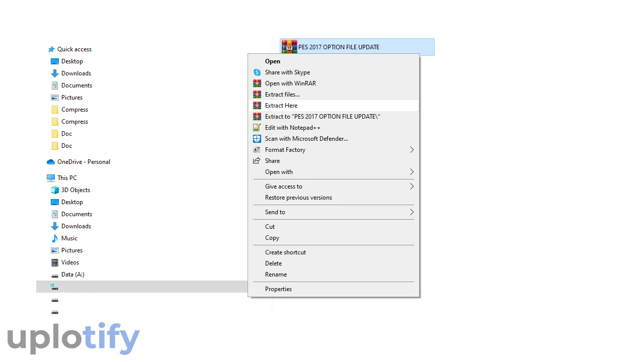Open the first Compress folder
The image size is (644, 362).
[x=74, y=110]
